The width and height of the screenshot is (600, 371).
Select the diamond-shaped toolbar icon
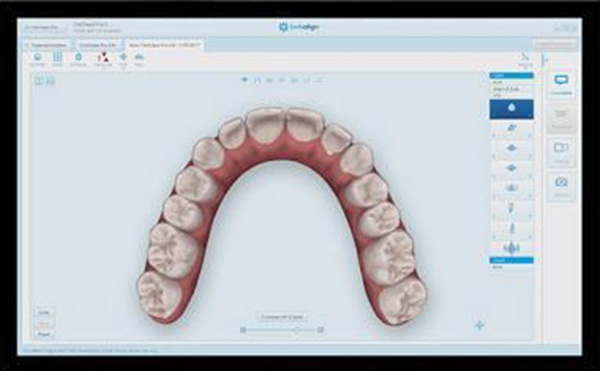click(123, 57)
